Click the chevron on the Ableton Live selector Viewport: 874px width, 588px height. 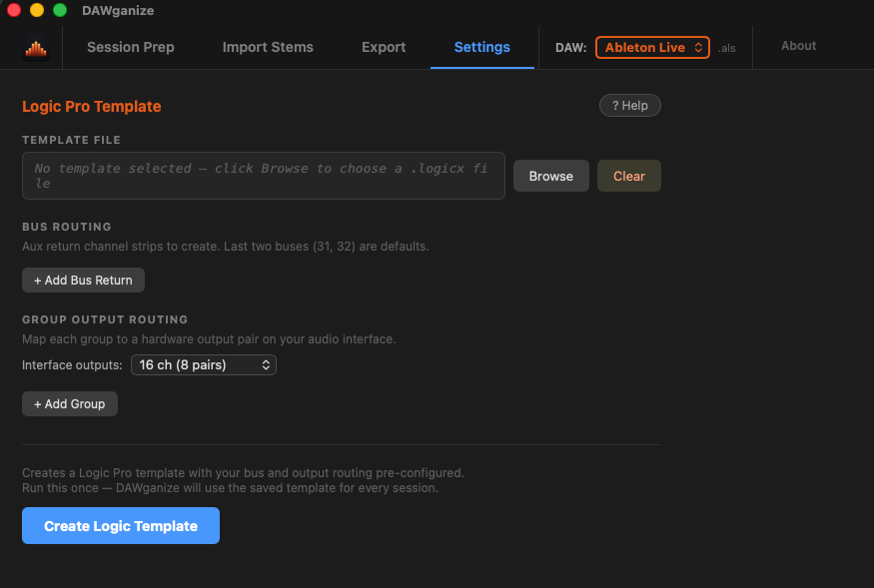coord(697,47)
